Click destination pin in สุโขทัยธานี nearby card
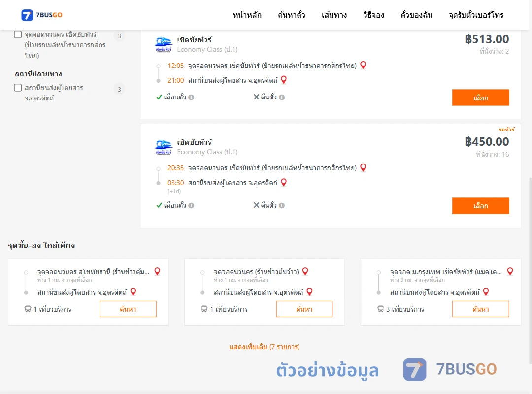532x394 pixels. click(x=133, y=292)
